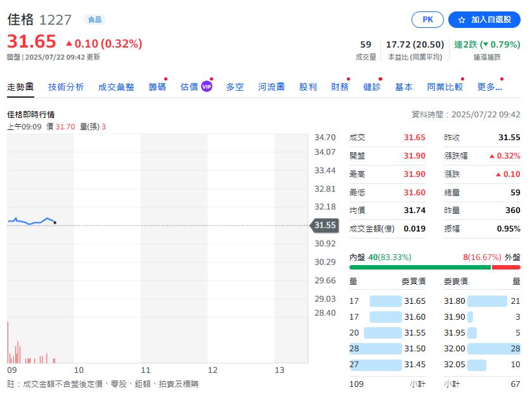The width and height of the screenshot is (532, 397).
Task: Open the 財務 tab
Action: pos(340,88)
